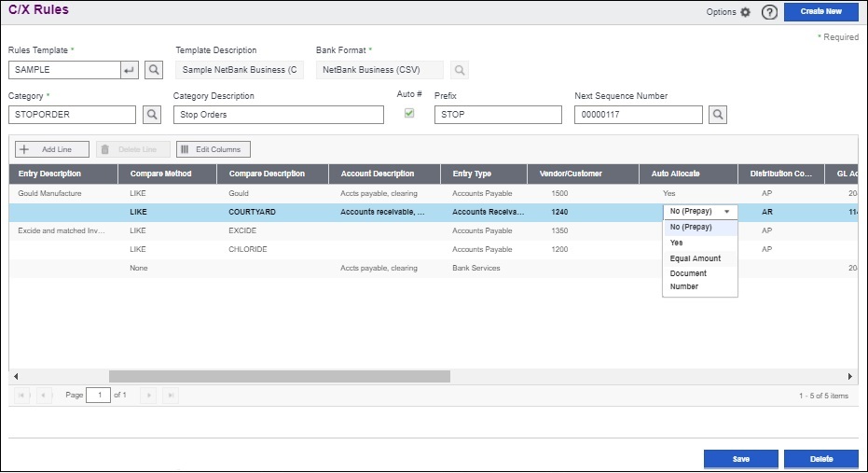Click the Rules Template go arrow icon
The width and height of the screenshot is (868, 473).
(130, 69)
